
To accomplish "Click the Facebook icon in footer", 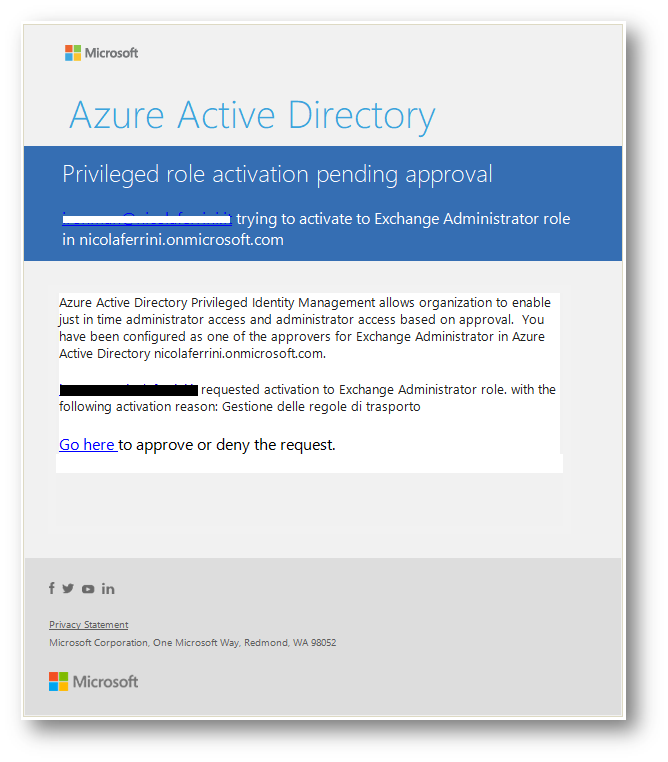I will coord(51,589).
